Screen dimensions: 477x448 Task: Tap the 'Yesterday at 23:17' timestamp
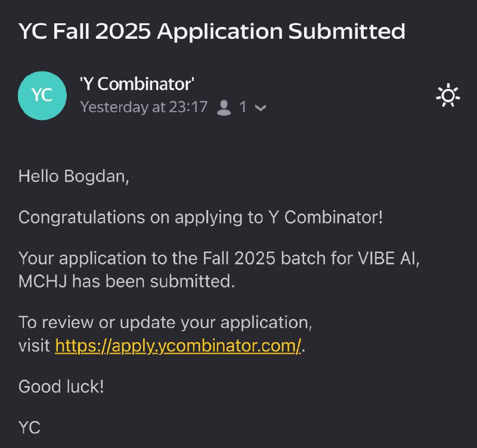tap(144, 107)
